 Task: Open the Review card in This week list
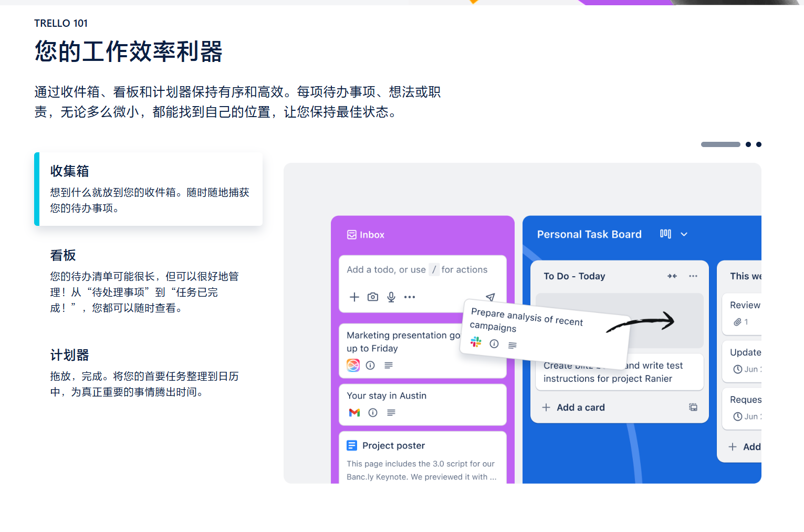pos(742,314)
